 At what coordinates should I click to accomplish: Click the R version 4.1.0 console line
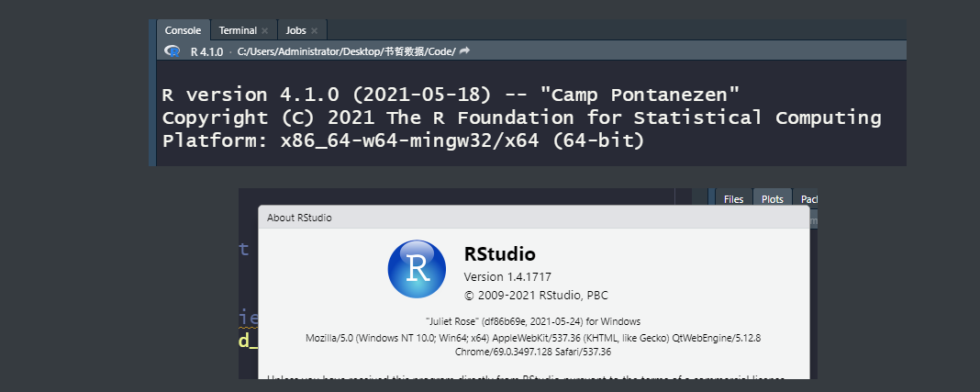[x=451, y=95]
